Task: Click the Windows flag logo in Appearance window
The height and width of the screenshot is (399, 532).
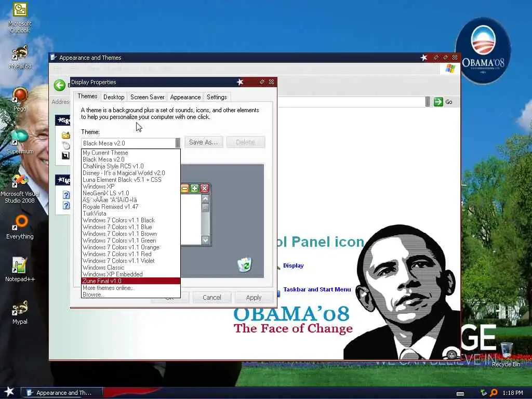Action: click(x=450, y=69)
